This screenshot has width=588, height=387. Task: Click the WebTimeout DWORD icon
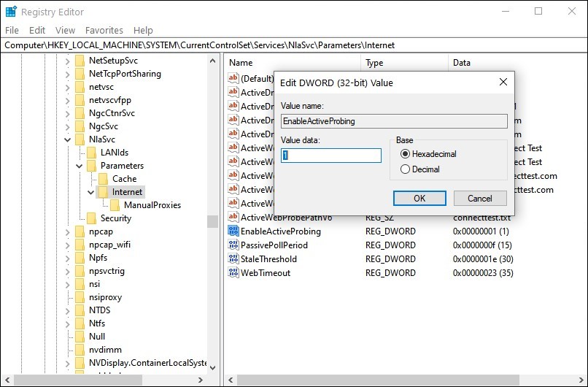click(x=233, y=273)
